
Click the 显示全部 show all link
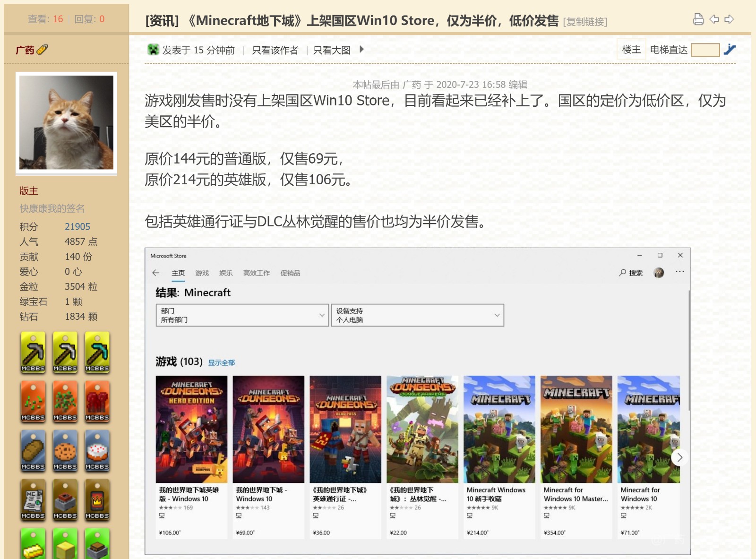click(x=222, y=362)
